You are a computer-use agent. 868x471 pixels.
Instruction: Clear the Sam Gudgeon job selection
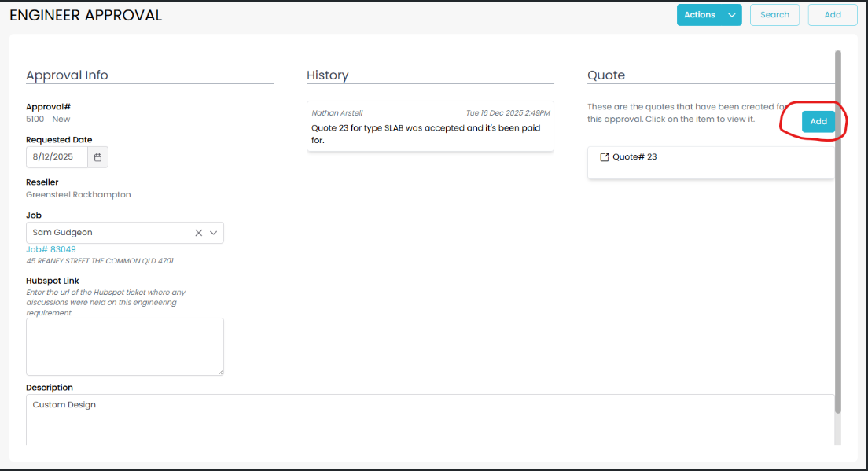(x=199, y=233)
